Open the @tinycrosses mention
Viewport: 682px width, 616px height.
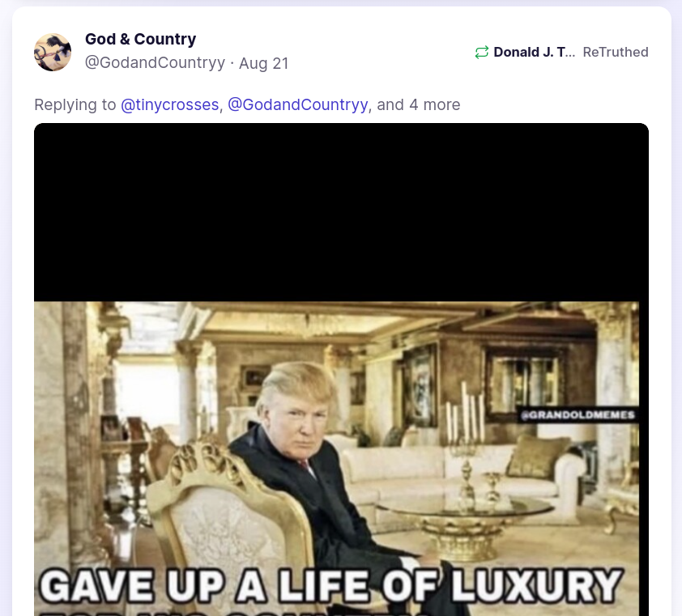pyautogui.click(x=169, y=104)
